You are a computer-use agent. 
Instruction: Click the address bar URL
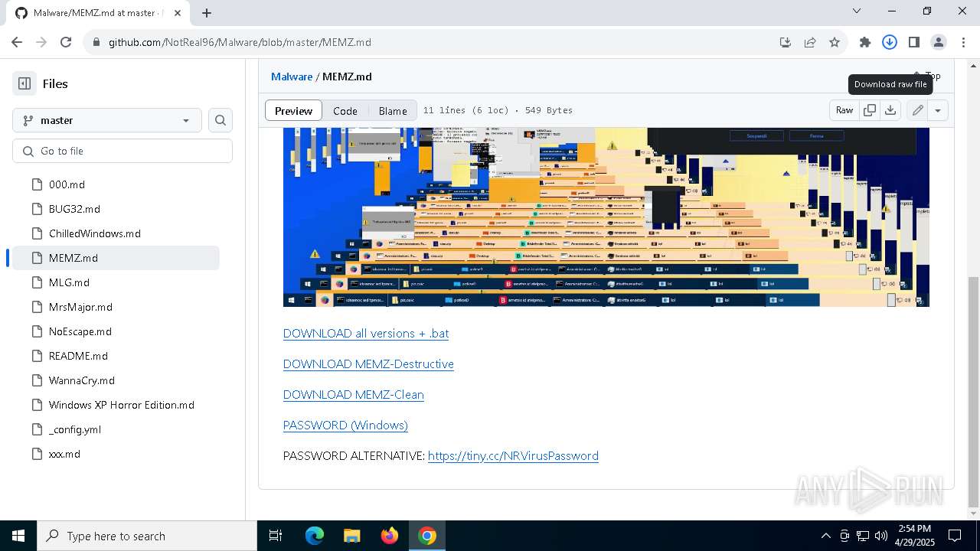point(240,42)
